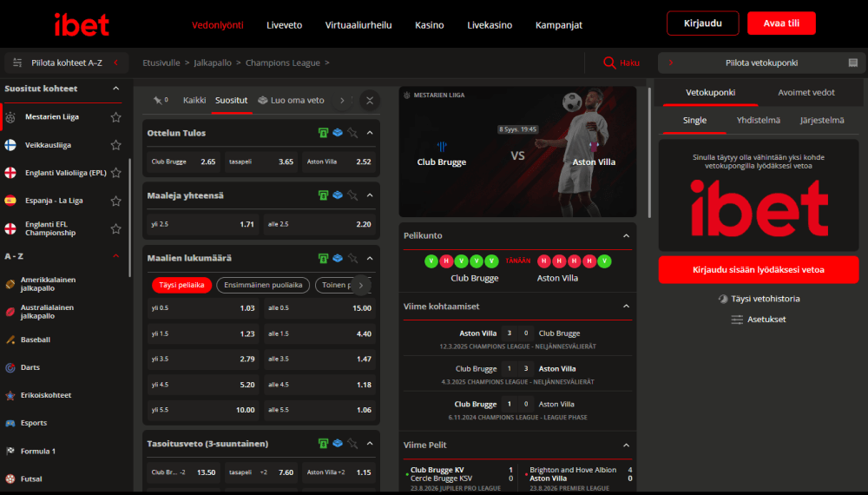Pin the Ottelun Tulos market
The width and height of the screenshot is (868, 495).
coord(352,133)
